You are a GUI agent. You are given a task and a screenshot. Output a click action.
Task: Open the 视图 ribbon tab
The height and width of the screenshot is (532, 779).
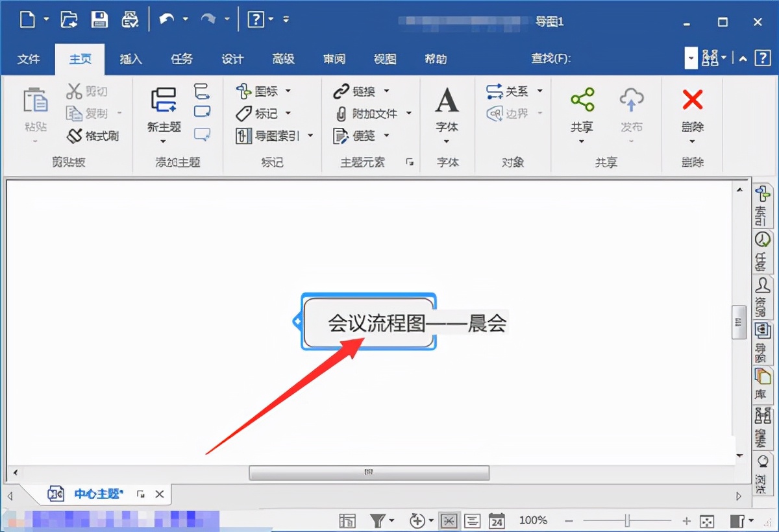[x=384, y=59]
